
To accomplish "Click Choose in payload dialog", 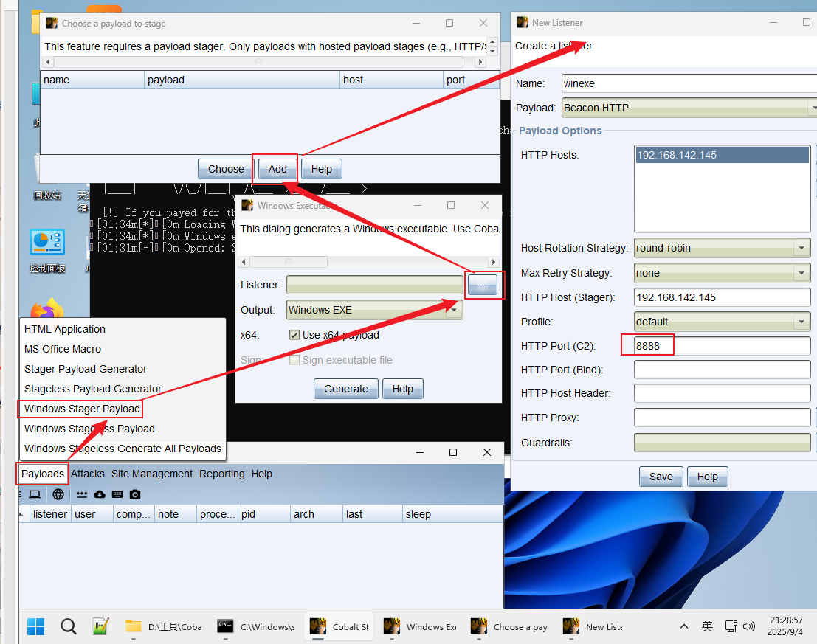I will click(226, 169).
